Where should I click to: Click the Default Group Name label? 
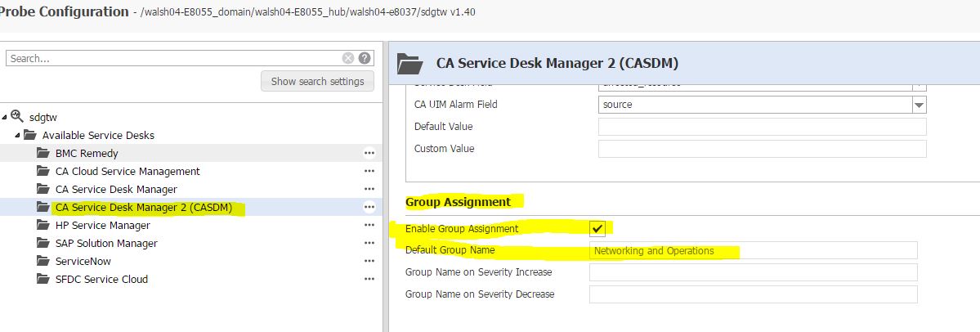pyautogui.click(x=450, y=250)
